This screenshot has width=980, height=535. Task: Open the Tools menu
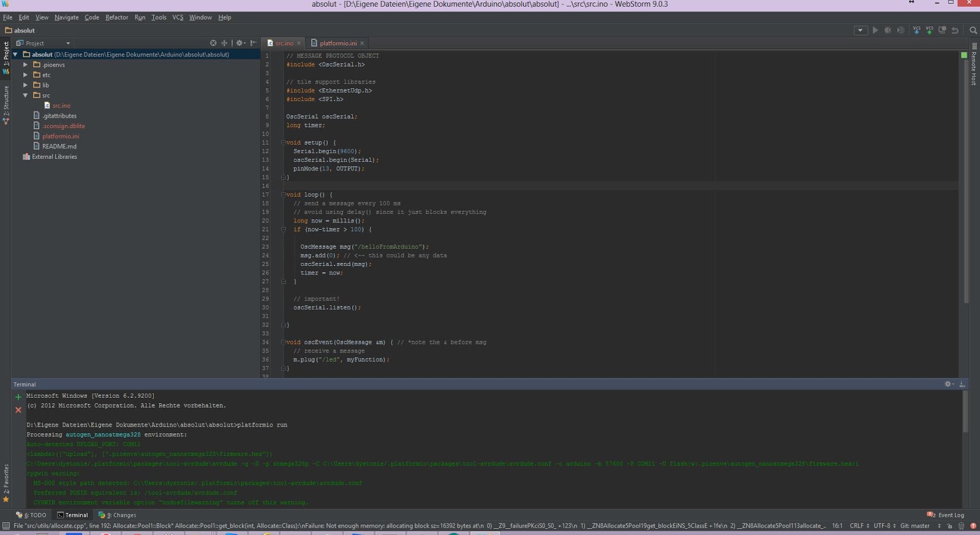pos(159,17)
